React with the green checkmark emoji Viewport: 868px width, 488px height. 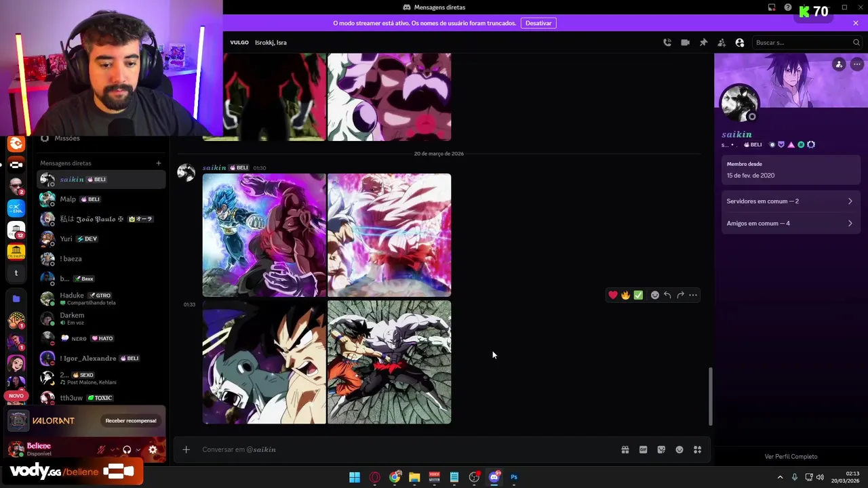[638, 295]
